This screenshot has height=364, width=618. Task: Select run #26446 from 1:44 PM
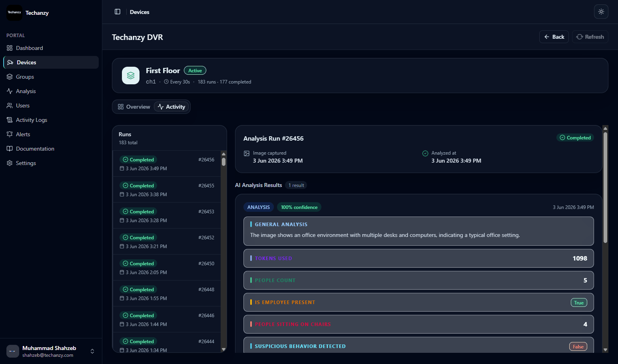point(167,320)
